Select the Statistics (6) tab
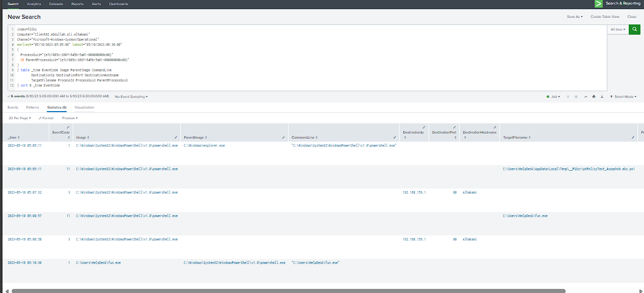This screenshot has height=293, width=644. point(57,108)
